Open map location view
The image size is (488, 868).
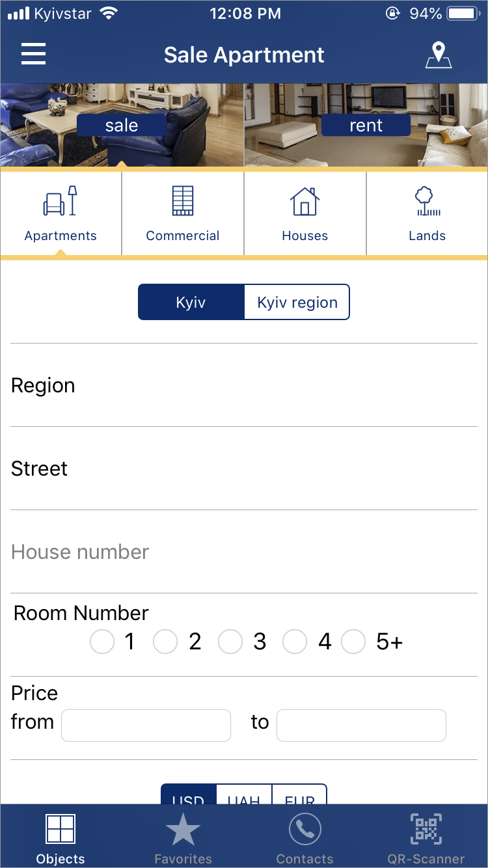(x=439, y=55)
